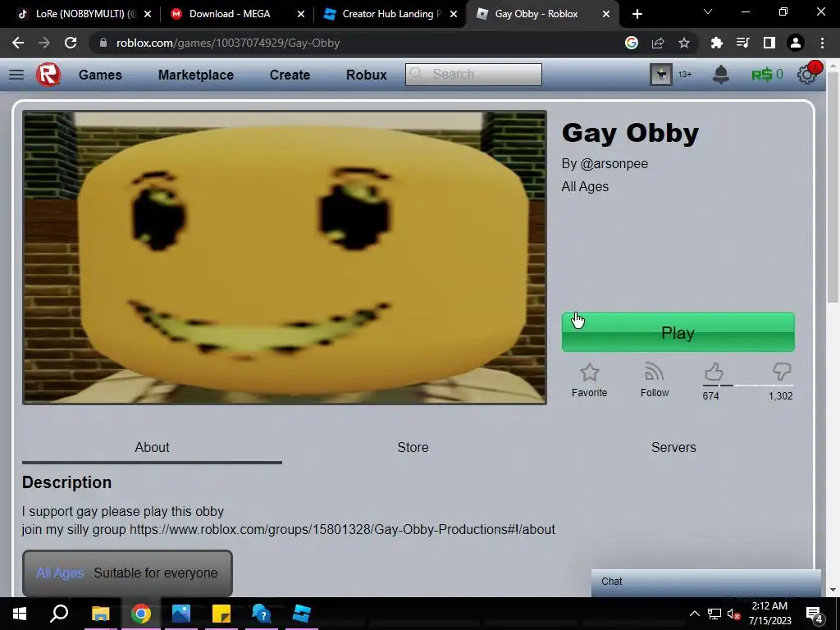The image size is (840, 630).
Task: Open the creator @arsonpee profile link
Action: 614,163
